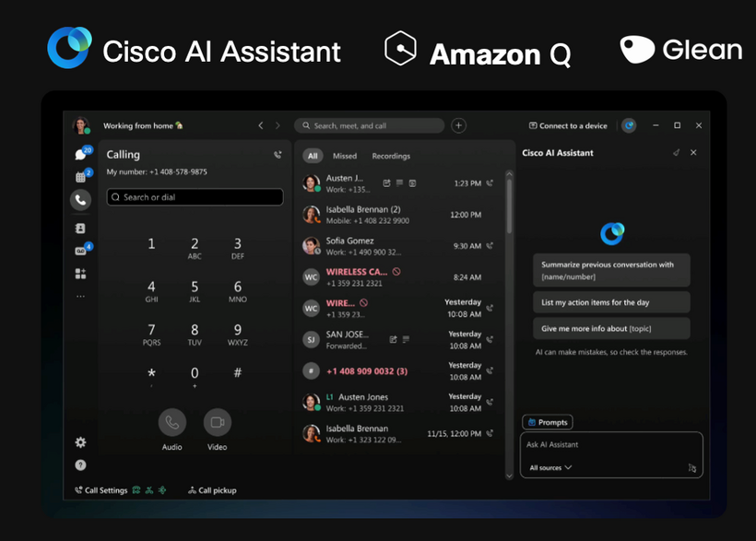Image resolution: width=756 pixels, height=541 pixels.
Task: Click the plus button beside the search bar
Action: coord(458,125)
